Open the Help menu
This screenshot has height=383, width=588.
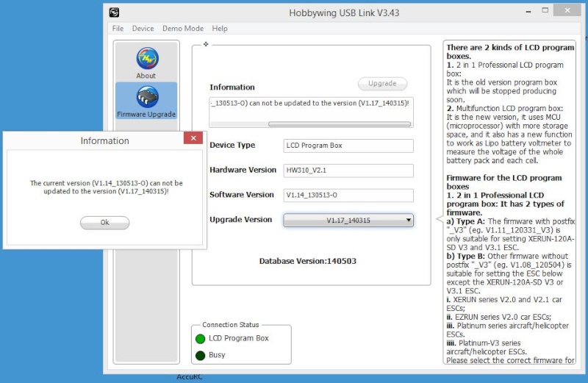[220, 29]
